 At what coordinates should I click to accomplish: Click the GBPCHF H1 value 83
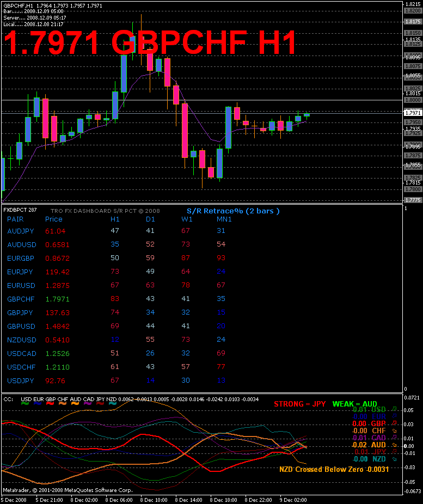tap(115, 299)
